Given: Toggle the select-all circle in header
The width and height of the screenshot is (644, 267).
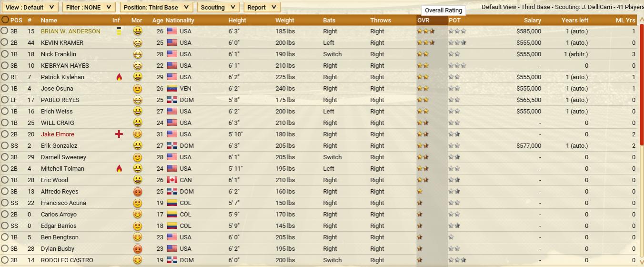Looking at the screenshot, I should [5, 20].
